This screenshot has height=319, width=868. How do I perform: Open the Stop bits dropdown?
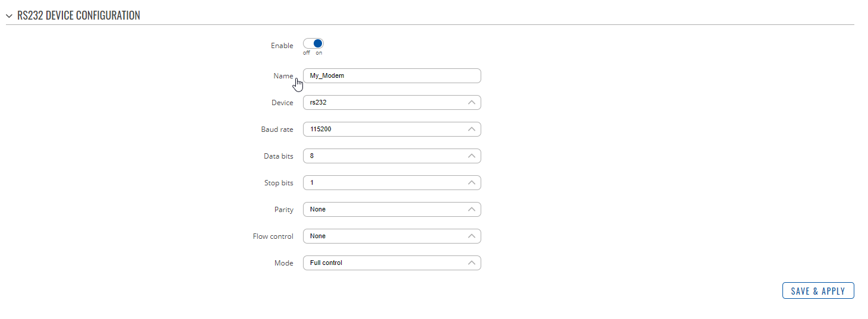click(392, 183)
